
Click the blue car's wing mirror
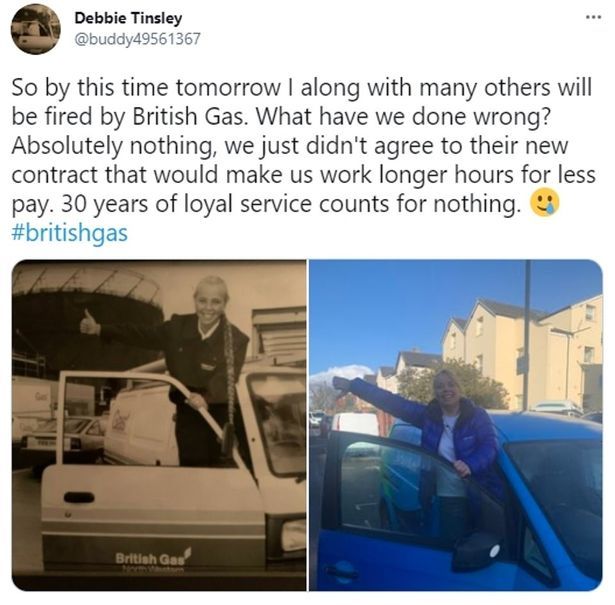pos(477,551)
